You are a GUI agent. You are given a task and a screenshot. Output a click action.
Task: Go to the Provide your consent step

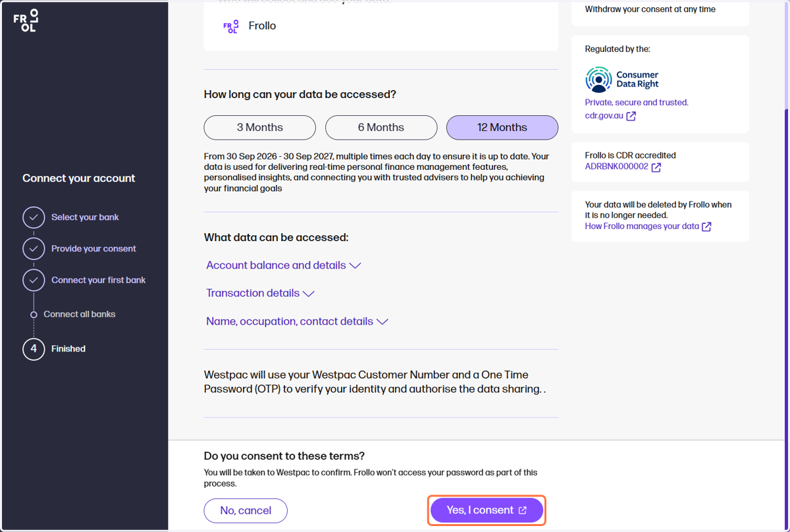93,249
